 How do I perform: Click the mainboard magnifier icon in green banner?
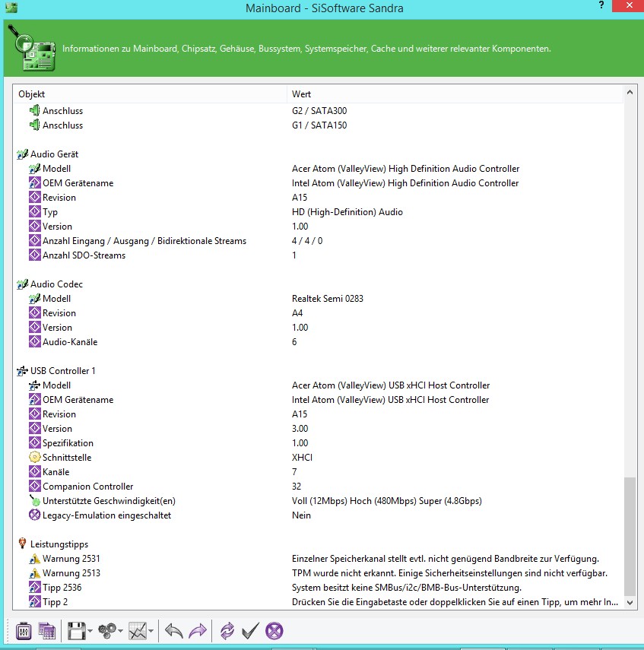coord(33,49)
